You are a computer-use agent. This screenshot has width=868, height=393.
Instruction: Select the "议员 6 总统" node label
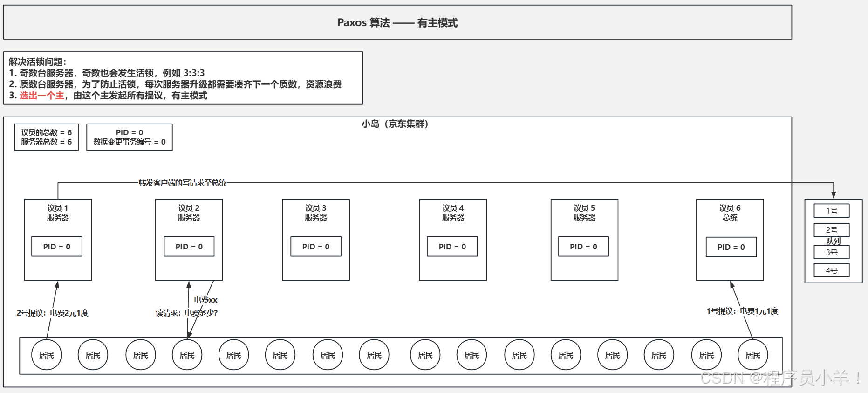[730, 213]
